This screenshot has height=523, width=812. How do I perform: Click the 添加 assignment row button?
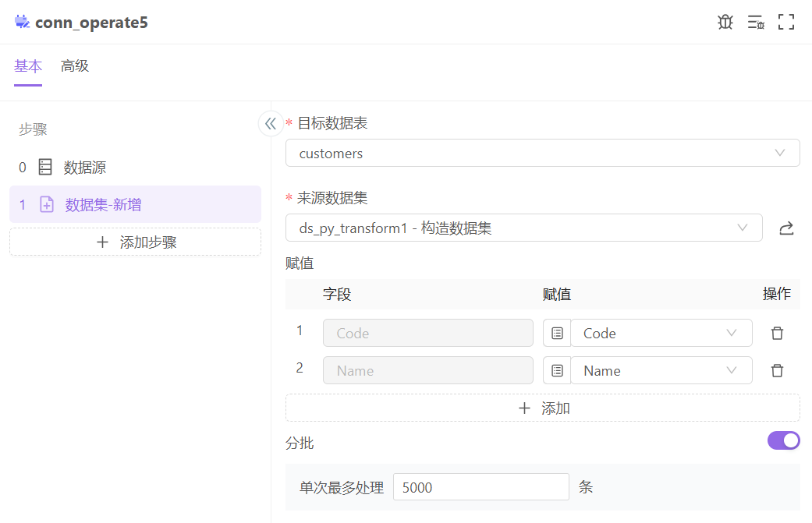coord(542,408)
